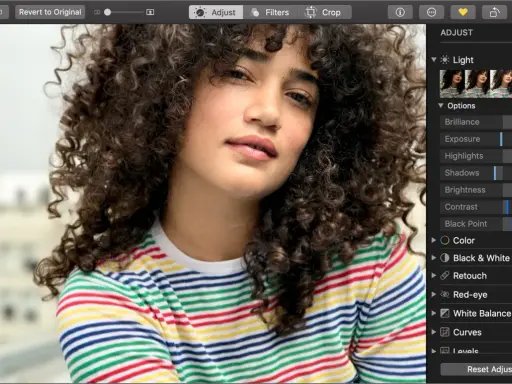Image resolution: width=512 pixels, height=384 pixels.
Task: Adjust the Black Point slider
Action: click(476, 224)
